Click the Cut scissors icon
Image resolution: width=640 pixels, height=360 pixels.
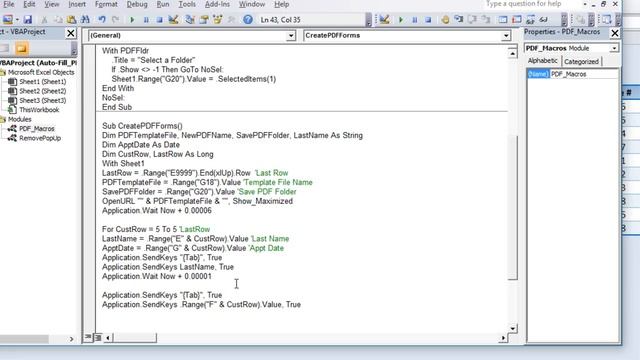pos(44,19)
